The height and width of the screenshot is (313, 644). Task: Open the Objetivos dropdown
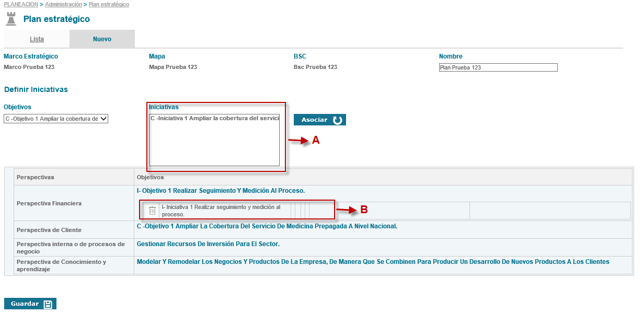(56, 119)
